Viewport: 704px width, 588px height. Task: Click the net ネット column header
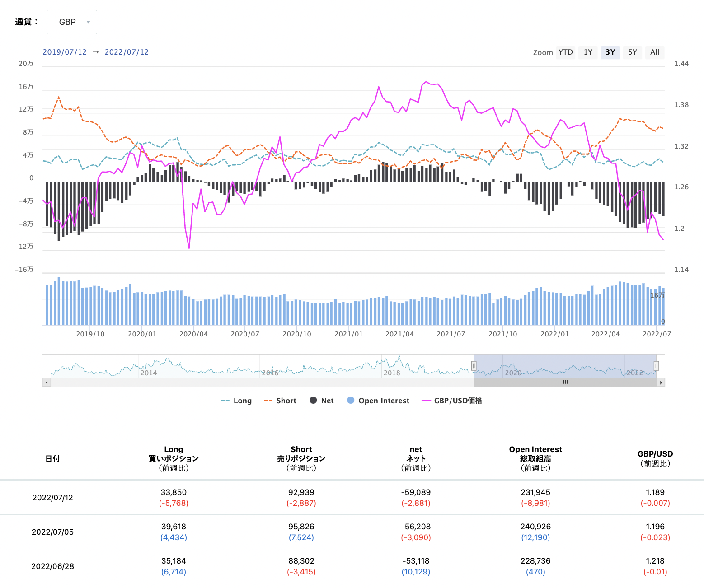coord(416,458)
